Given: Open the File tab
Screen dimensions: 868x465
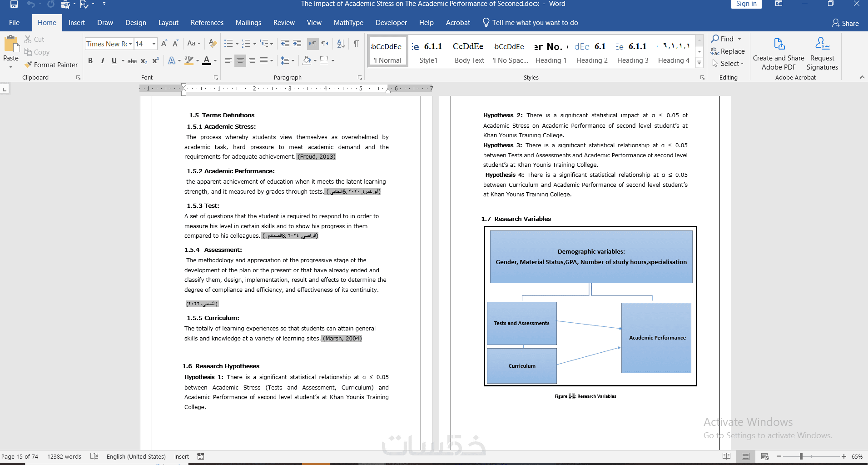Looking at the screenshot, I should [14, 23].
